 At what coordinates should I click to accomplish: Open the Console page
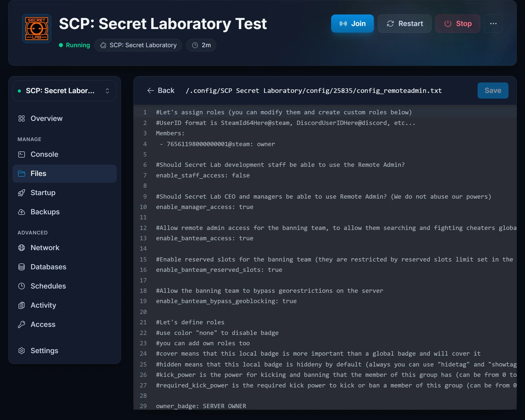point(65,154)
